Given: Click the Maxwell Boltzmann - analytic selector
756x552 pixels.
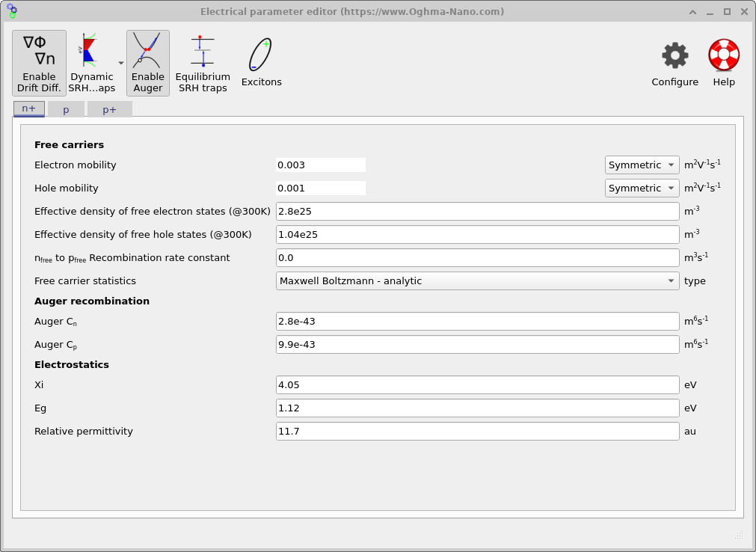Looking at the screenshot, I should pyautogui.click(x=477, y=280).
